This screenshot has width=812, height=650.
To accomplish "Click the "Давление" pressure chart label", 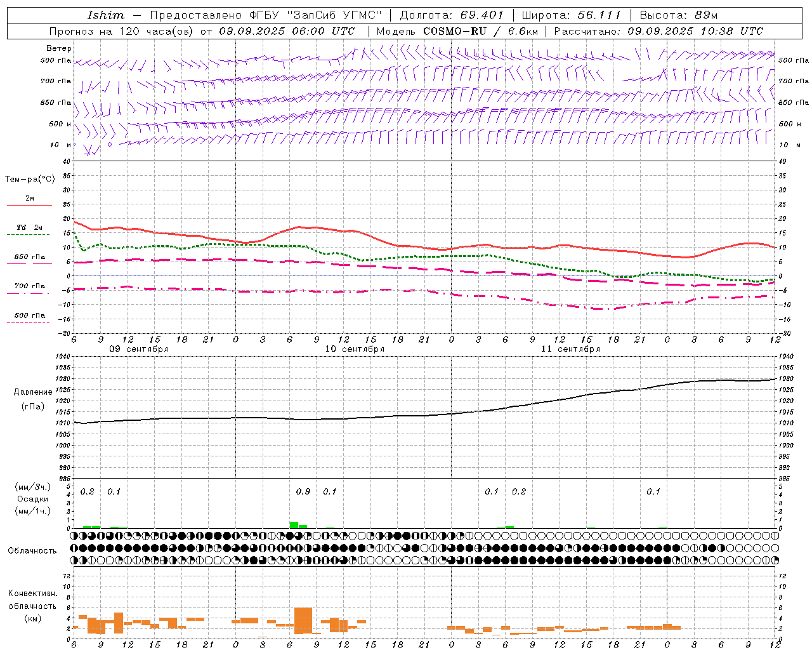I will (33, 392).
